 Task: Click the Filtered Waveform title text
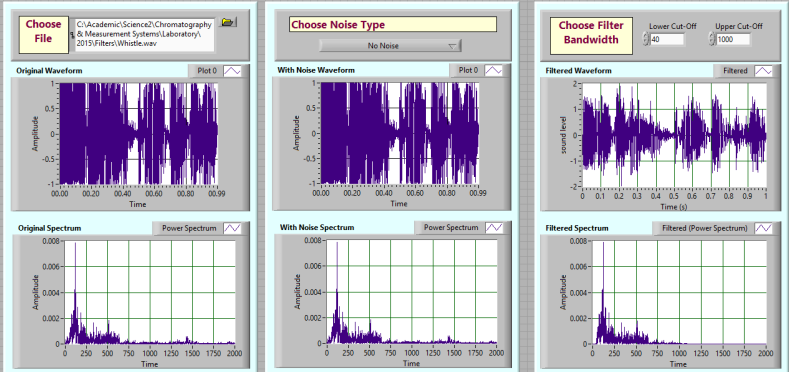click(579, 71)
